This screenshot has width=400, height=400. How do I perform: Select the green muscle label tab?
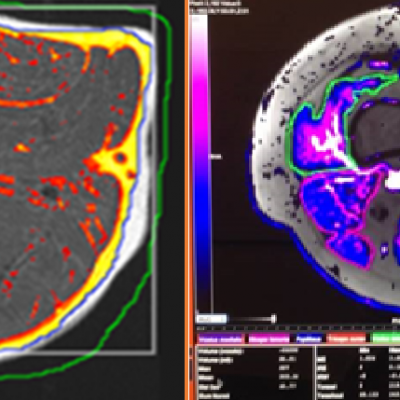(386, 339)
